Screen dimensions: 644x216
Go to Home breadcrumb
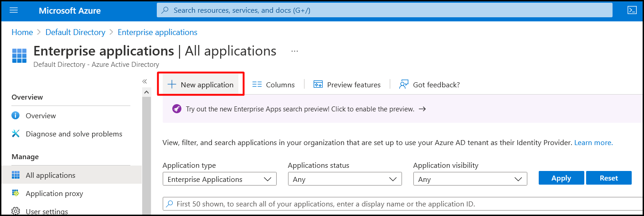tap(22, 32)
